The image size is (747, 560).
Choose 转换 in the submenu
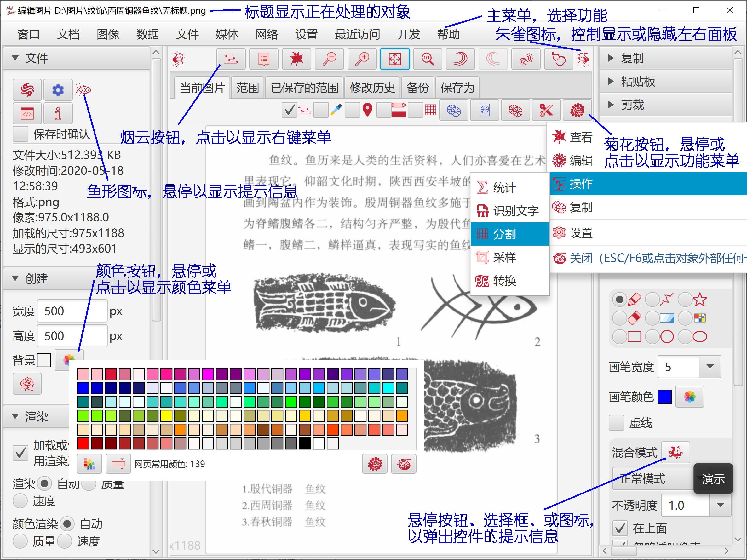(509, 281)
